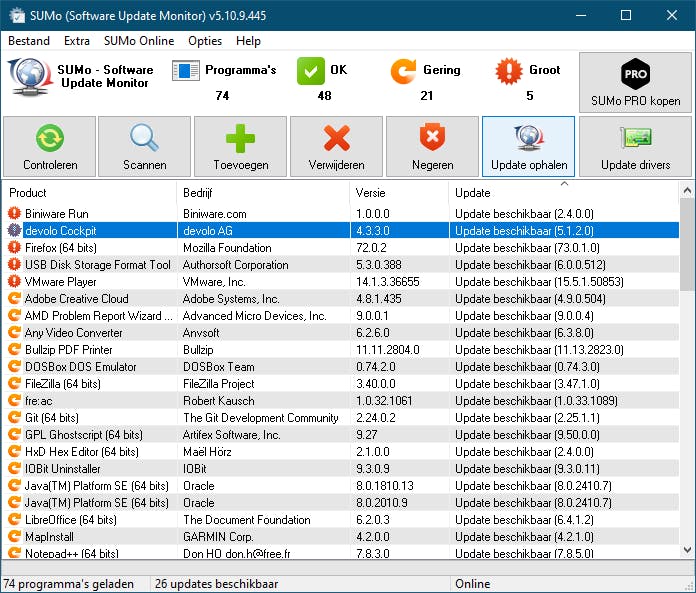Select the Java row with version 8.0.2010.9
The image size is (696, 593).
[341, 502]
